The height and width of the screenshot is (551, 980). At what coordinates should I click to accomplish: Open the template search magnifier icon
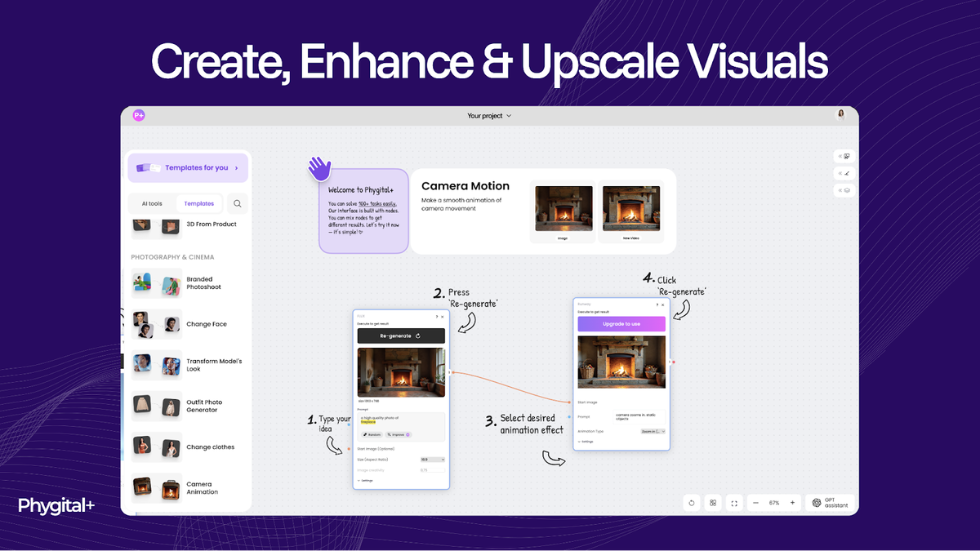coord(237,204)
